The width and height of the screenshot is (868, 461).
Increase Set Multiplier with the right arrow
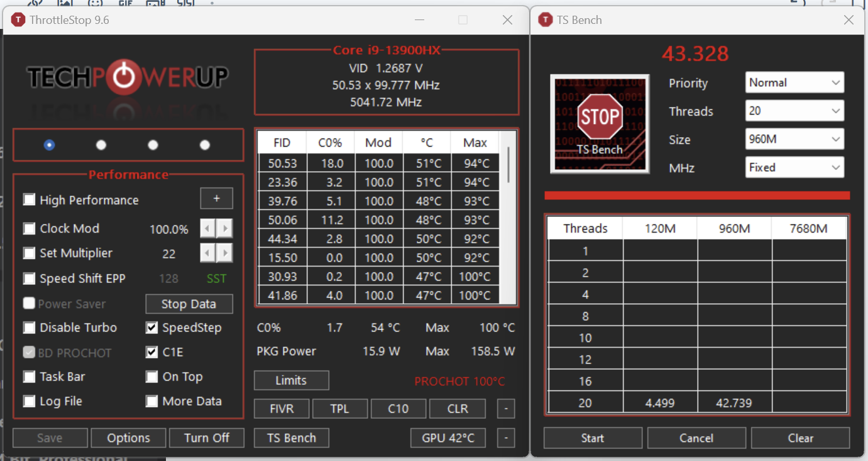pyautogui.click(x=224, y=253)
